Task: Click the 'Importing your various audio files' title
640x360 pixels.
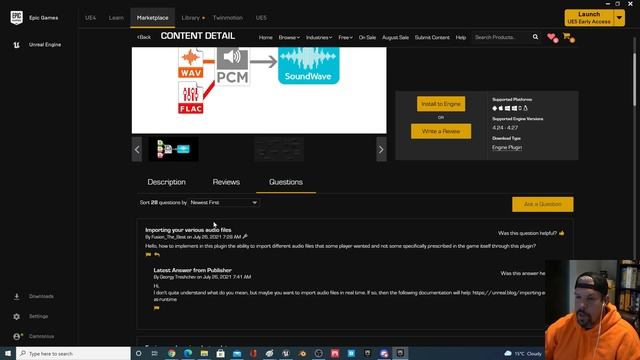Action: (x=188, y=230)
